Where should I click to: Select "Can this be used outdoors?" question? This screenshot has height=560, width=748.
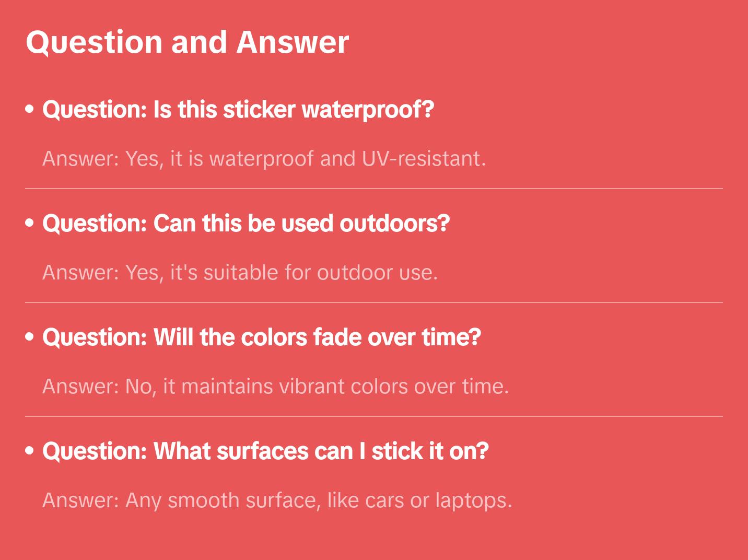246,224
